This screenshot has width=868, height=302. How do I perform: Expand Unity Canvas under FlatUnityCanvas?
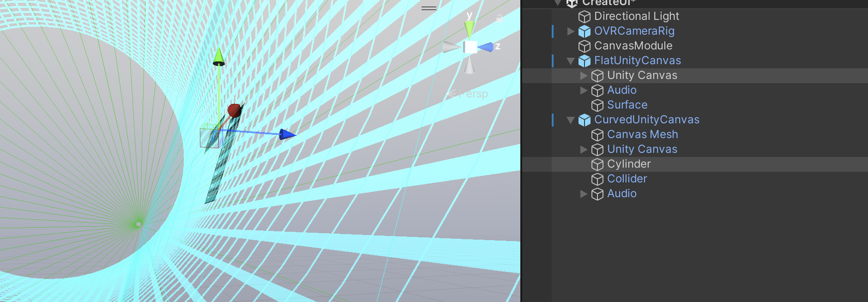point(584,76)
